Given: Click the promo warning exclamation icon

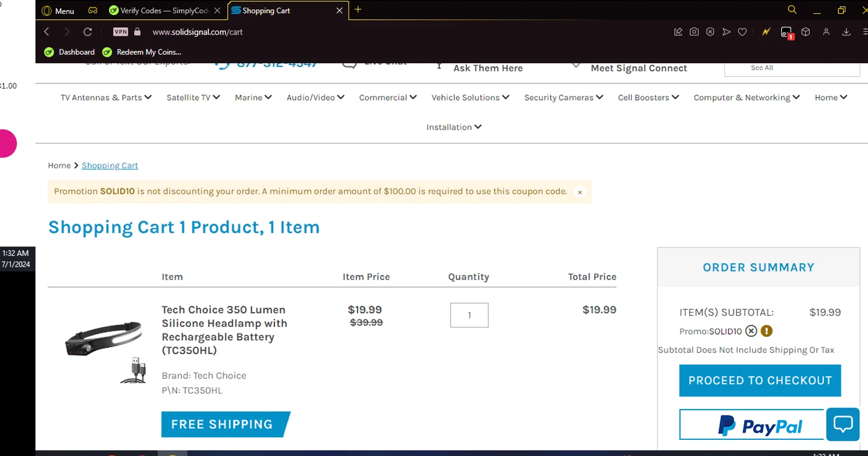Looking at the screenshot, I should pos(766,331).
